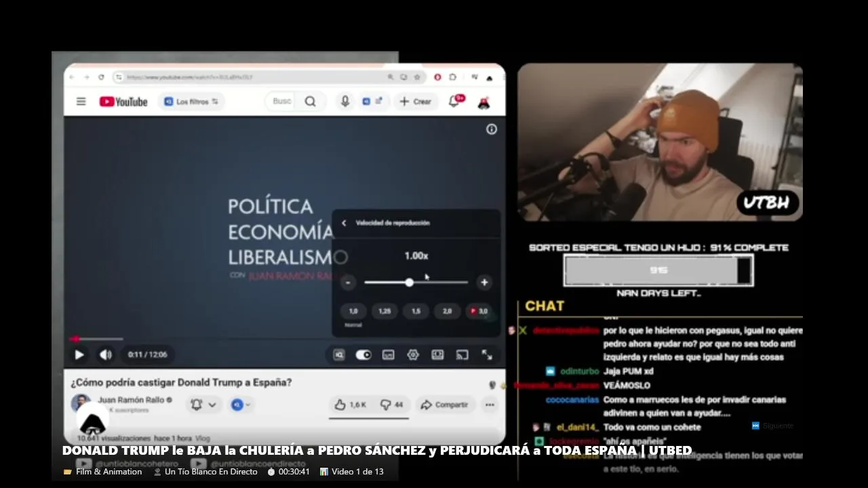
Task: Click cococanarias username in chat
Action: [572, 400]
